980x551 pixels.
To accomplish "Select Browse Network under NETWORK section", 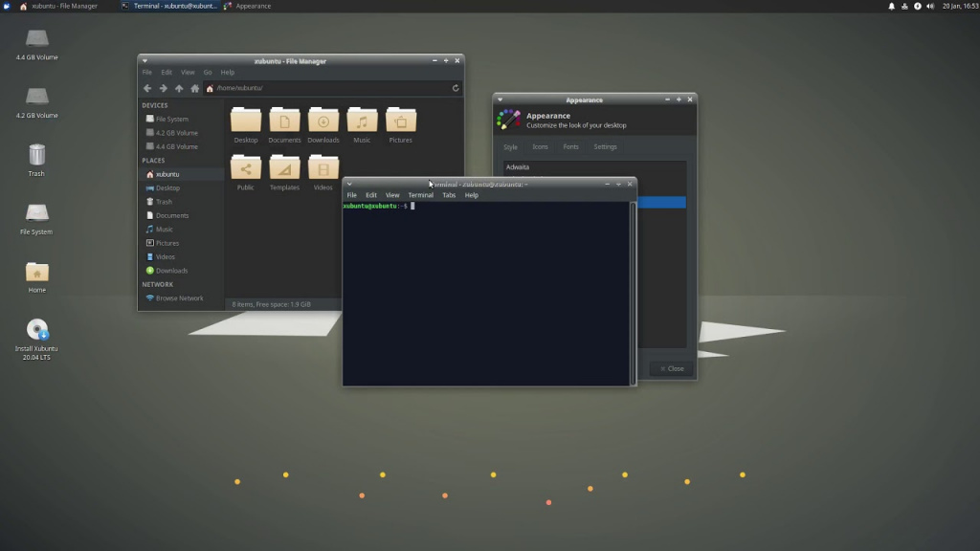I will pyautogui.click(x=176, y=298).
